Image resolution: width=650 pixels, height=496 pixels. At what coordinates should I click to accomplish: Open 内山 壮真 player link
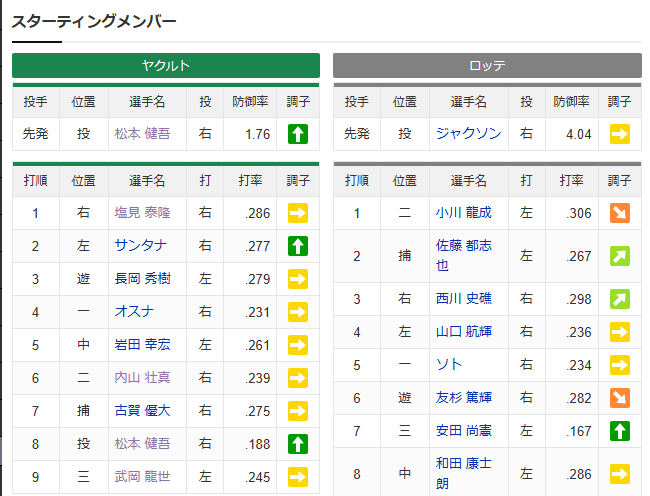click(x=142, y=378)
